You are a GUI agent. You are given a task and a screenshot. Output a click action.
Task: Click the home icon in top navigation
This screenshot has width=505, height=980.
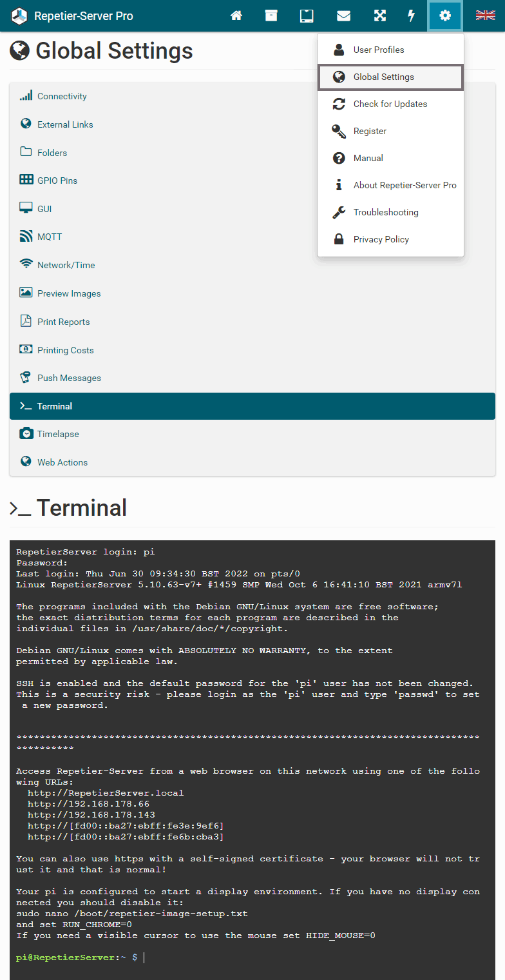[236, 15]
